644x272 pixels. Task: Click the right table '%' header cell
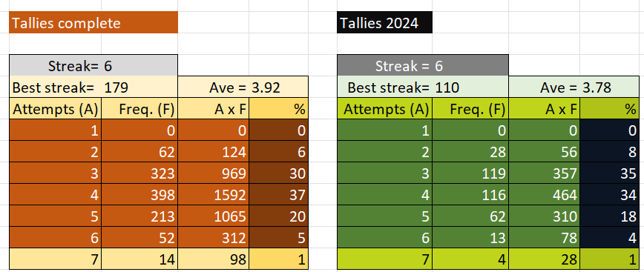coord(610,109)
